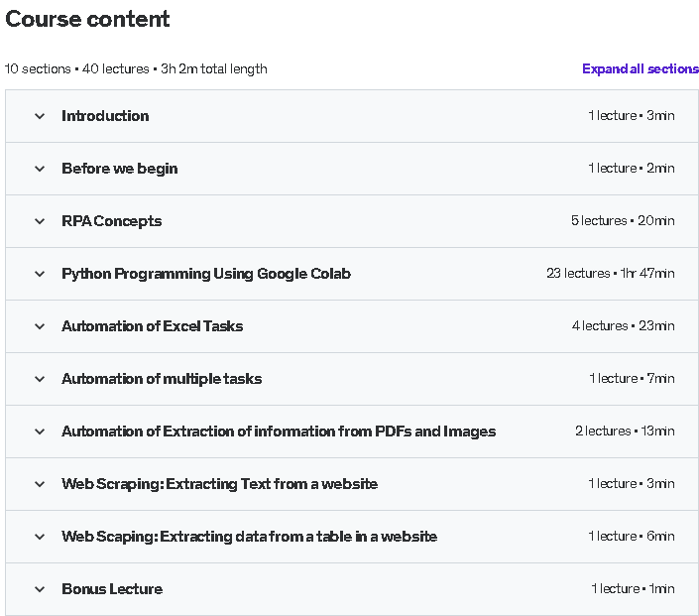Click the 5 lectures 20min label
699x616 pixels.
[623, 220]
